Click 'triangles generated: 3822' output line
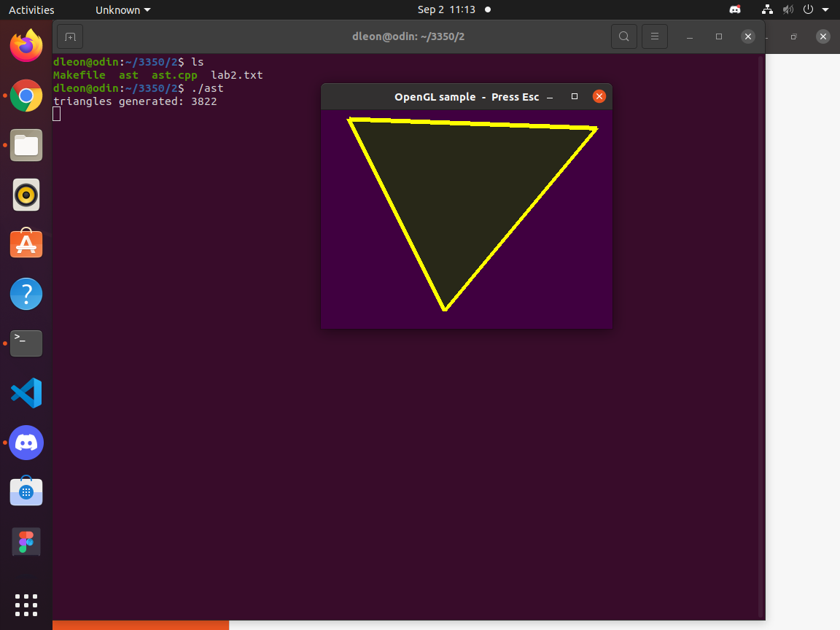The height and width of the screenshot is (630, 840). pos(135,101)
